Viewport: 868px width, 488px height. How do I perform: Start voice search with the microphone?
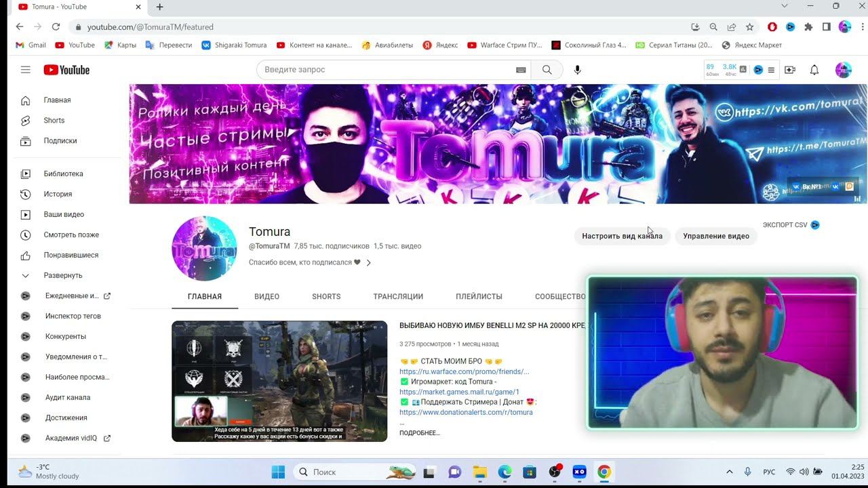click(577, 70)
